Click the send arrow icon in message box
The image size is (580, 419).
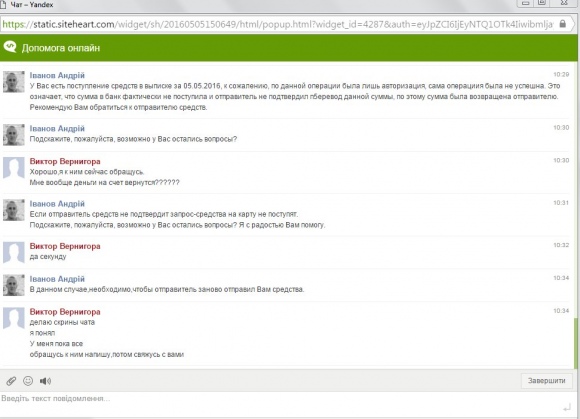point(567,408)
